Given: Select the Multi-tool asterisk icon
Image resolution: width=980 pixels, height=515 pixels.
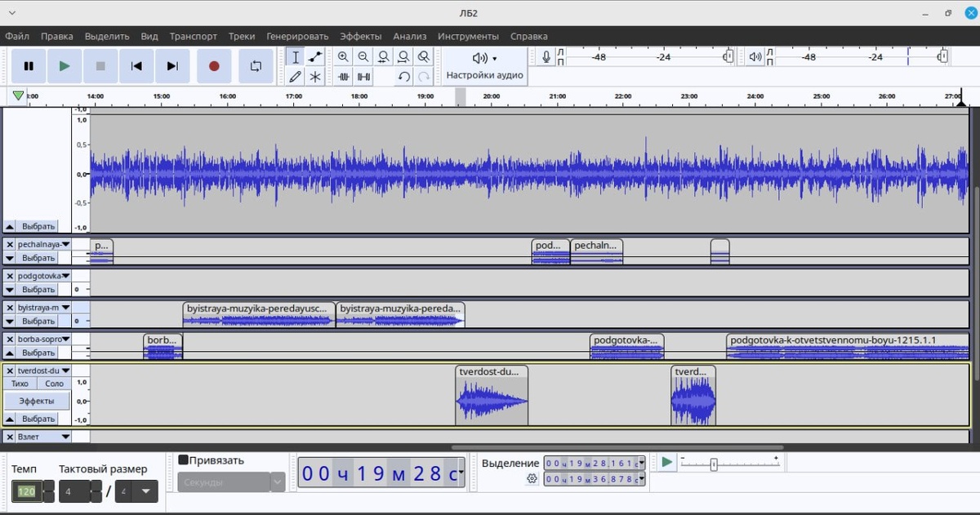Looking at the screenshot, I should click(315, 77).
